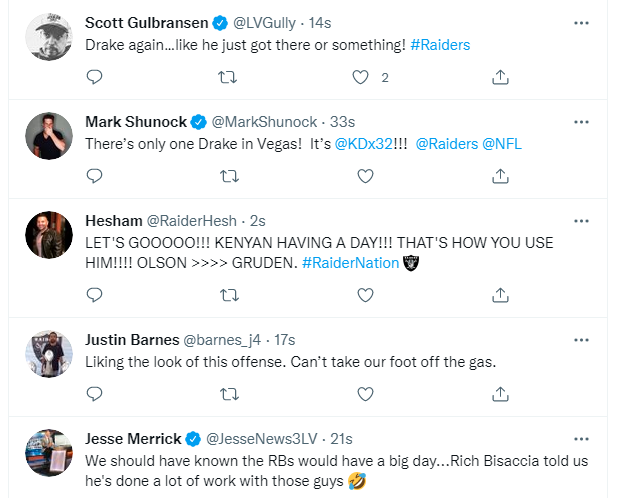Retweet Mark Shunock's Drake tweet

click(229, 176)
